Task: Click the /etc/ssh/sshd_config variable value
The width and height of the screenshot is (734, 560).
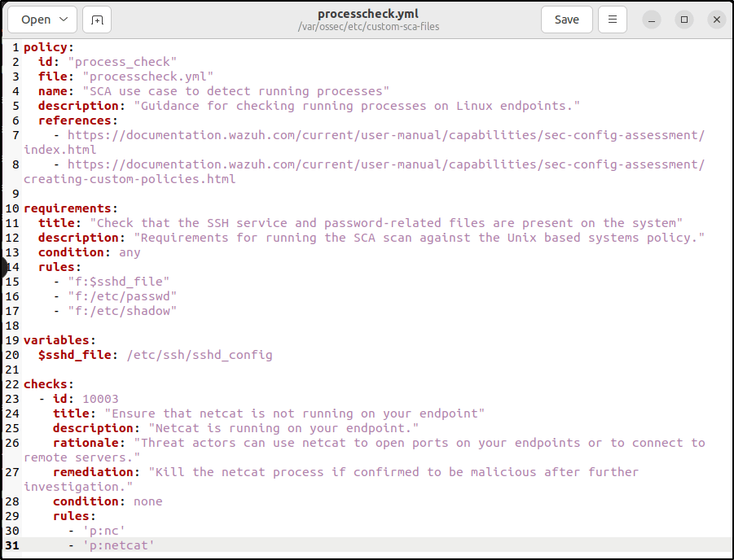Action: (x=199, y=355)
